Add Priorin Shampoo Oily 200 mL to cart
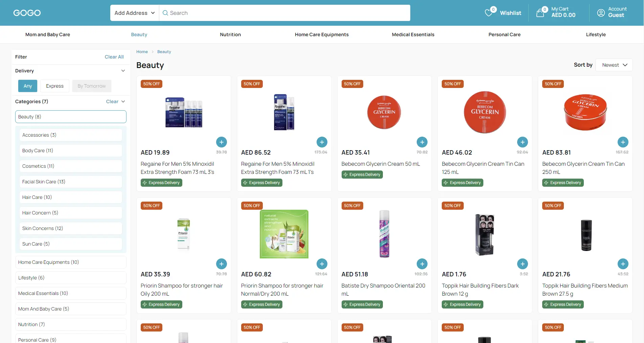This screenshot has width=644, height=343. (x=222, y=264)
